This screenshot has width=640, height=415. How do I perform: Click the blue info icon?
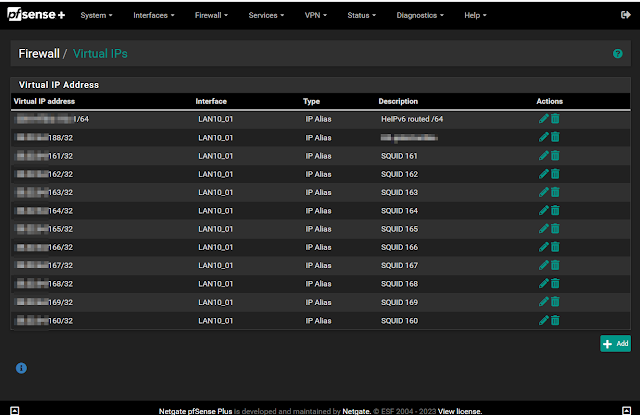21,368
